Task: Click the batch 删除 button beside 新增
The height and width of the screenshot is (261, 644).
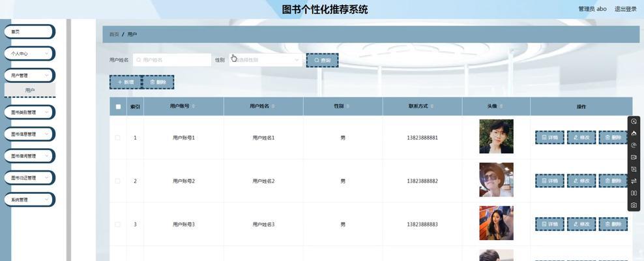Action: click(x=158, y=82)
